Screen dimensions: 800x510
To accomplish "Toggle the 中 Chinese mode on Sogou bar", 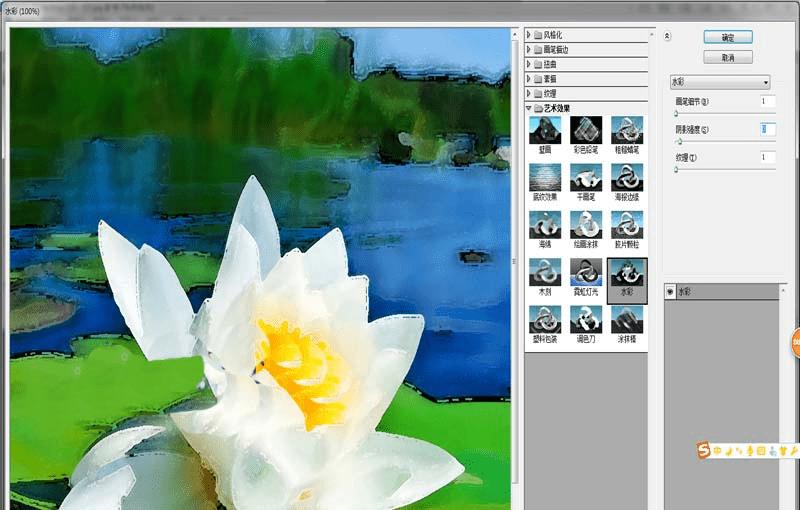I will (x=717, y=451).
